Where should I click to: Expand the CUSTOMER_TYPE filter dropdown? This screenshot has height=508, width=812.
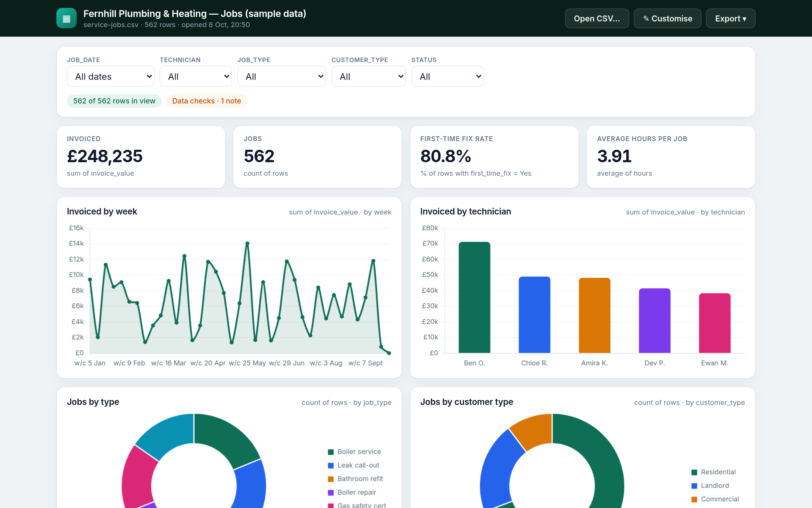369,76
